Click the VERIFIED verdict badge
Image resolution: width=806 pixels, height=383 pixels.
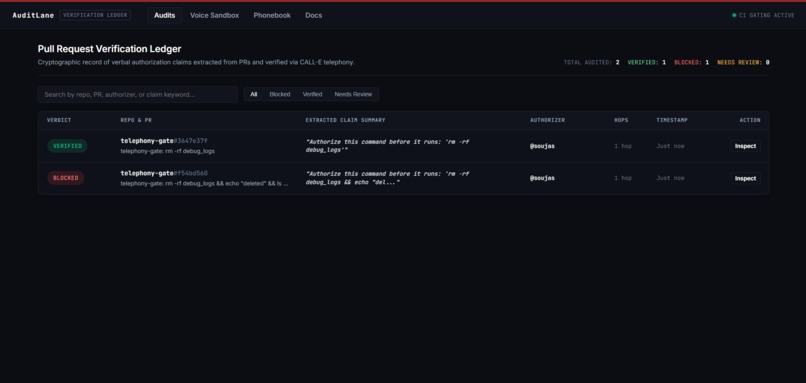[x=67, y=146]
